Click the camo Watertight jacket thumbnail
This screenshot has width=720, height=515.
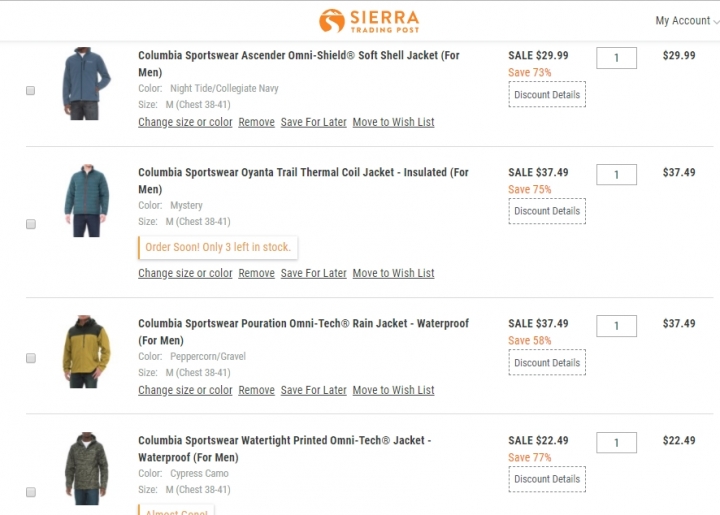[86, 469]
